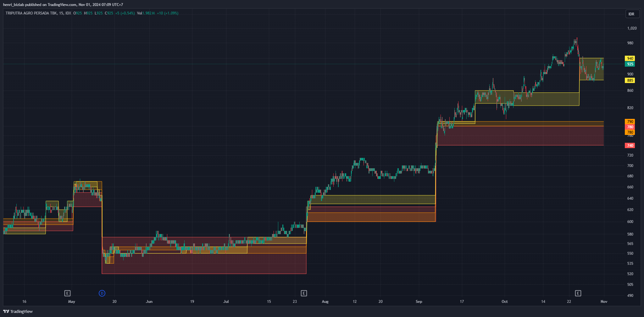Click the red 780 price label

[630, 127]
